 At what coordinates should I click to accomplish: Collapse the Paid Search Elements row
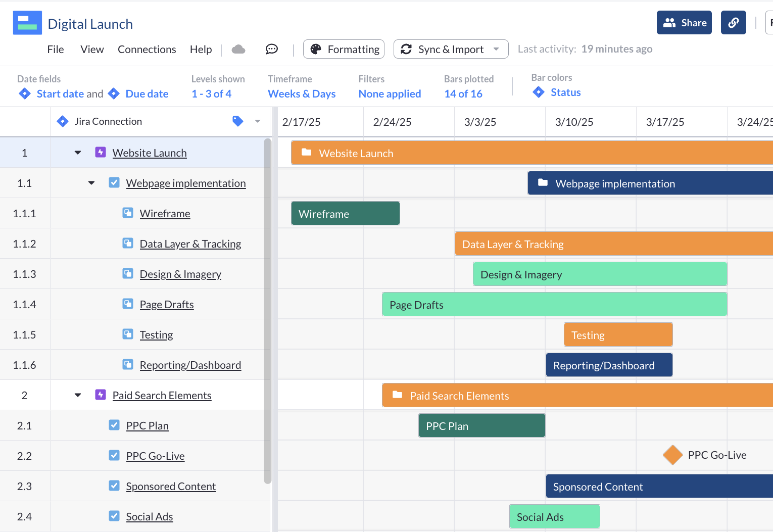coord(77,395)
